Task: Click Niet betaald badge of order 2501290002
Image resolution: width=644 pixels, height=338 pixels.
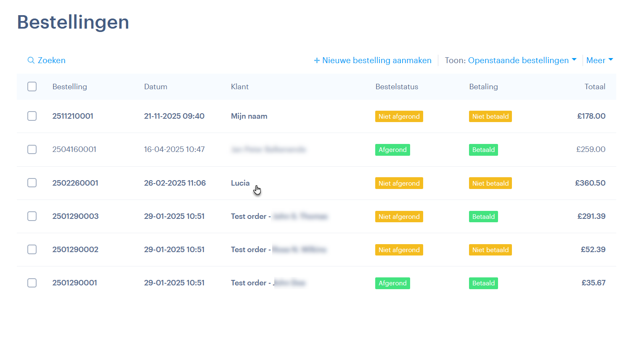Action: [490, 250]
